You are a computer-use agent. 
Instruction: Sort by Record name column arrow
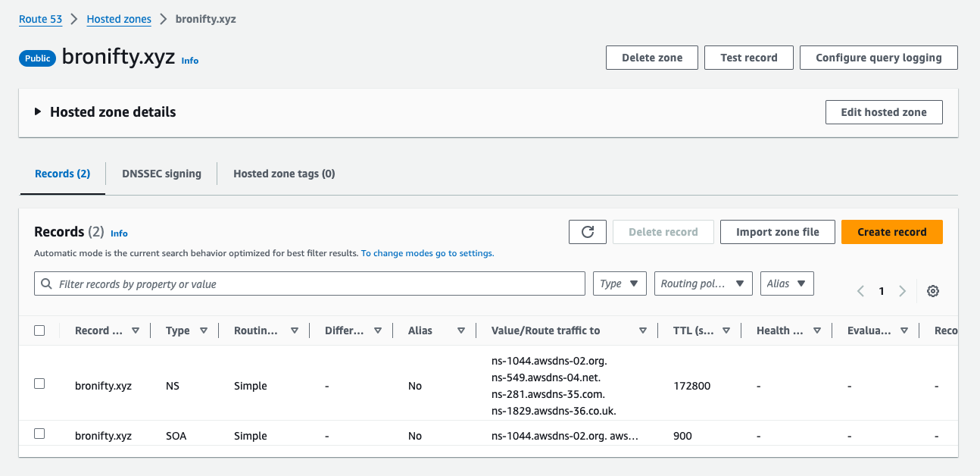pos(136,330)
